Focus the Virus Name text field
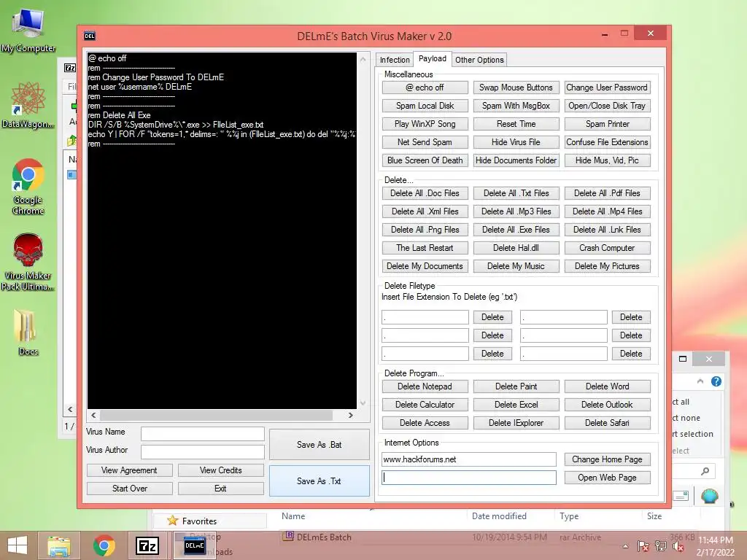The image size is (747, 560). pyautogui.click(x=203, y=434)
